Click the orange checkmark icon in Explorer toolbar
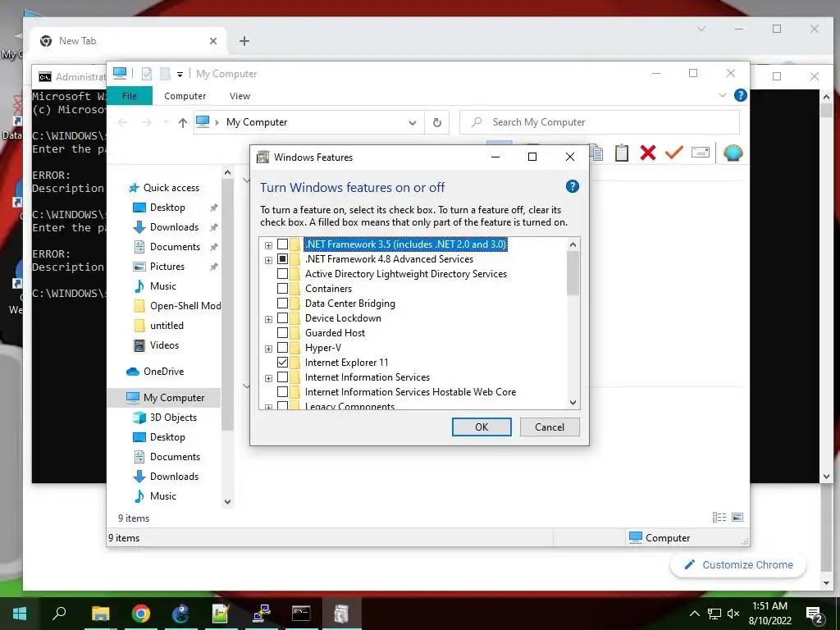This screenshot has height=630, width=840. tap(674, 153)
